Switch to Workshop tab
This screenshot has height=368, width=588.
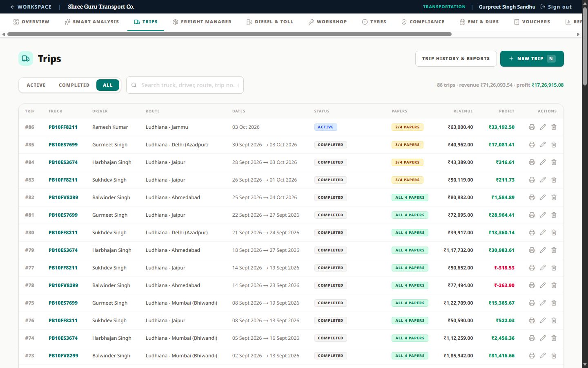click(328, 22)
